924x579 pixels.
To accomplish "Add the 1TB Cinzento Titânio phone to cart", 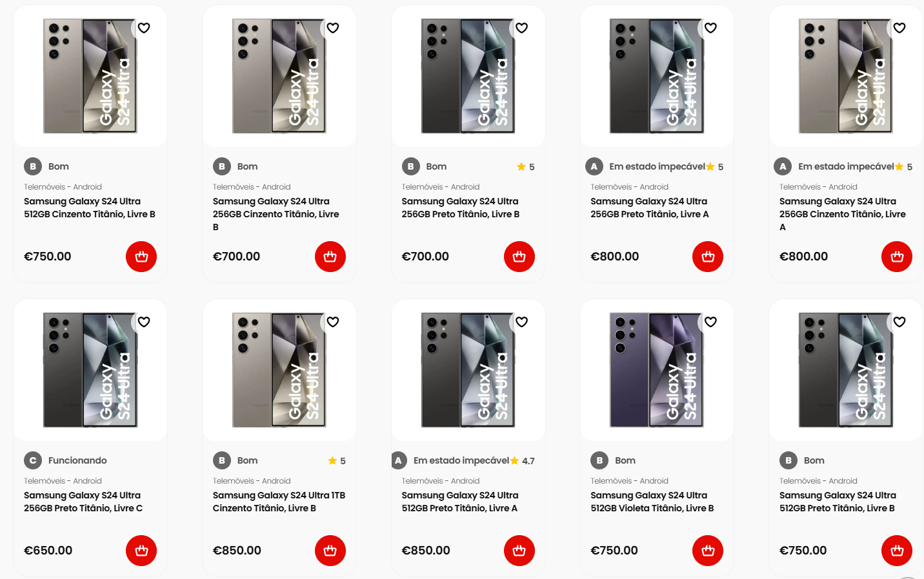I will tap(330, 551).
